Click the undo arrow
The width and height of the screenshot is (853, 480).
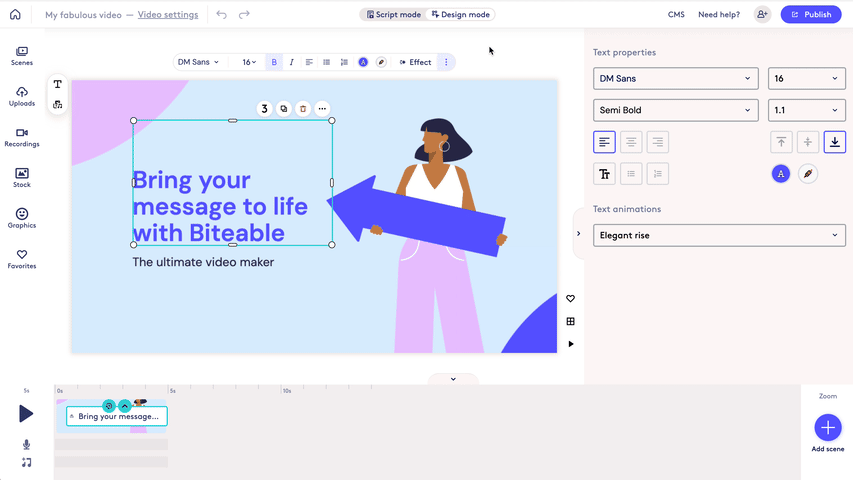(221, 15)
